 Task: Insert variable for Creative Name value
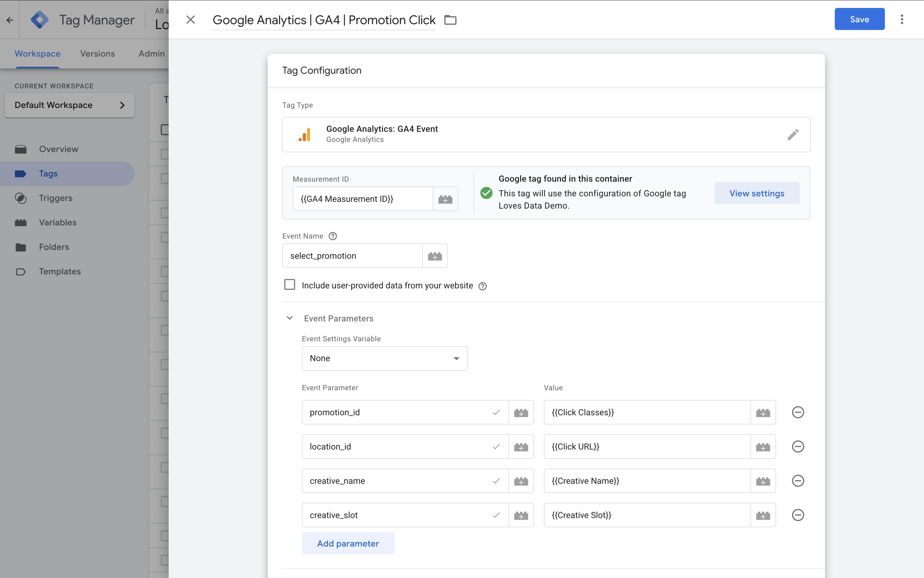point(763,481)
